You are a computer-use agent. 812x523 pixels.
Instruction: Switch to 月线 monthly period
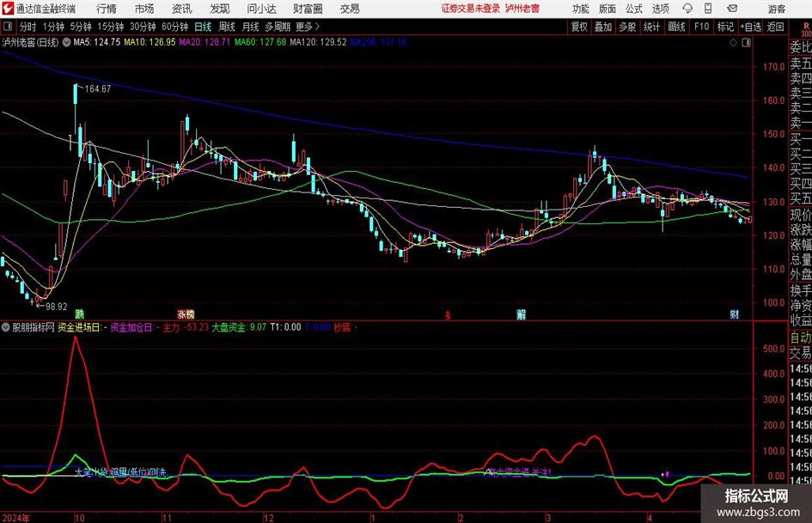click(250, 27)
